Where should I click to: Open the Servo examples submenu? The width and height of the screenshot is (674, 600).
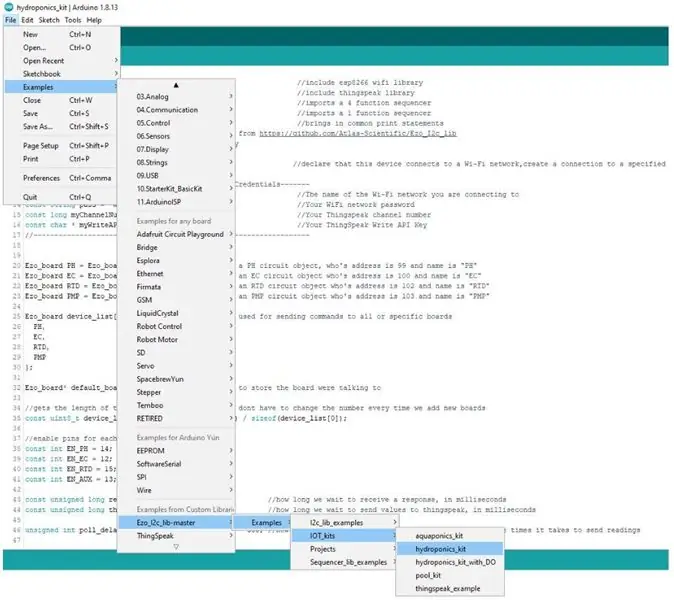(x=177, y=366)
